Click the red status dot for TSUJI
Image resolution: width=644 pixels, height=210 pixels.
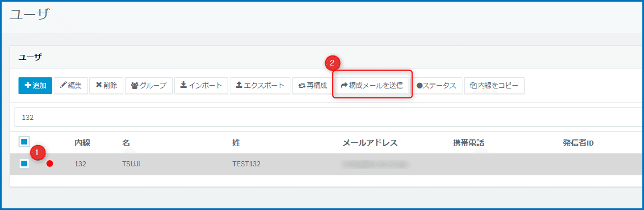pos(50,164)
